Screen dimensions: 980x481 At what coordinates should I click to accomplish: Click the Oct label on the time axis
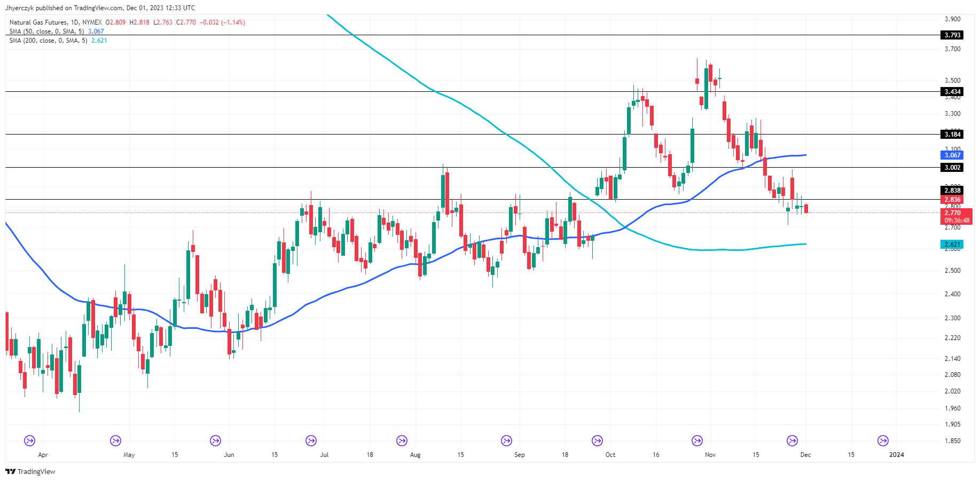click(x=610, y=455)
